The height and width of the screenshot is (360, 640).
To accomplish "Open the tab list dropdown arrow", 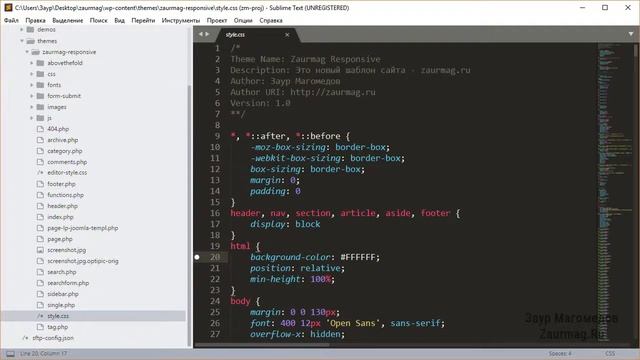I will pyautogui.click(x=631, y=34).
